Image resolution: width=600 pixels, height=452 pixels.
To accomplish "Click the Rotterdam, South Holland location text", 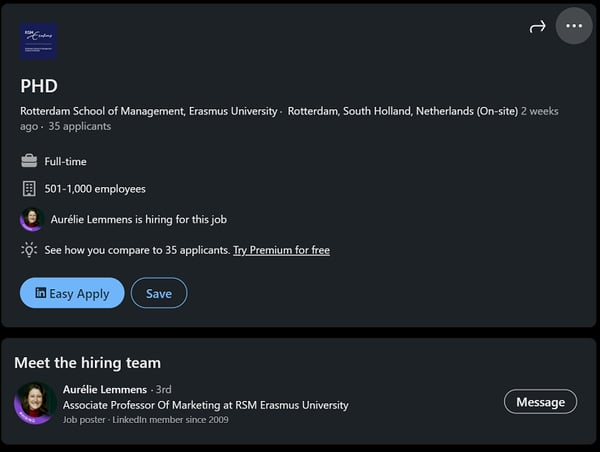I will 403,111.
